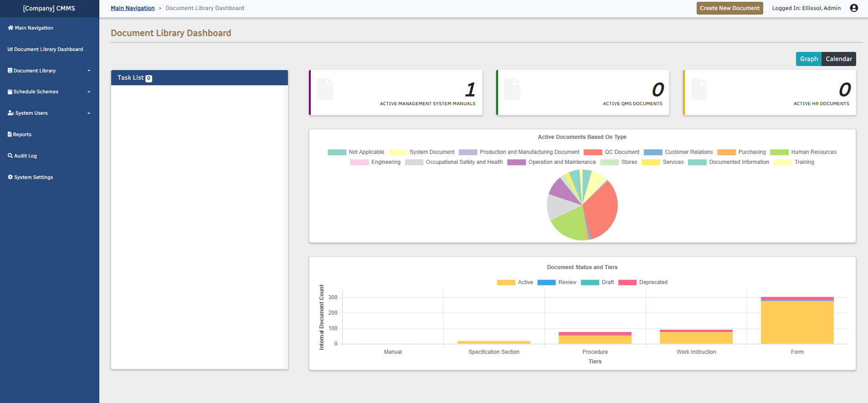Toggle the Human Resources legend item
This screenshot has width=868, height=403.
pos(804,152)
